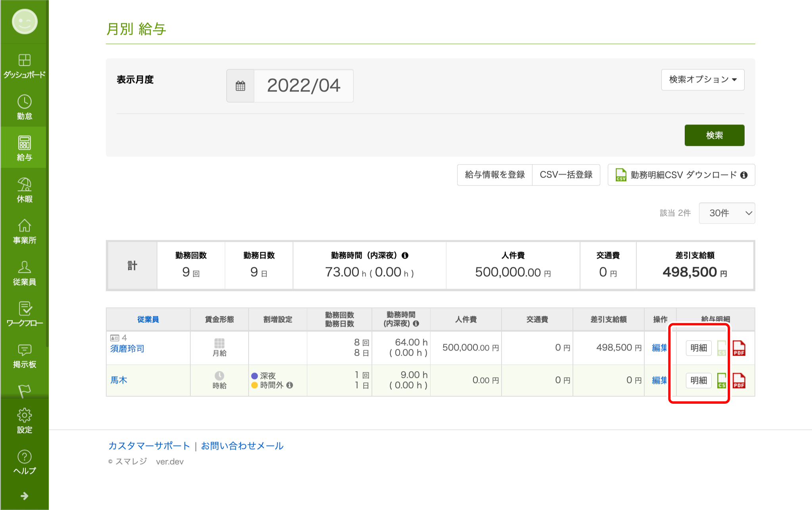812x510 pixels.
Task: Expand 検索オプション dropdown
Action: coord(703,80)
